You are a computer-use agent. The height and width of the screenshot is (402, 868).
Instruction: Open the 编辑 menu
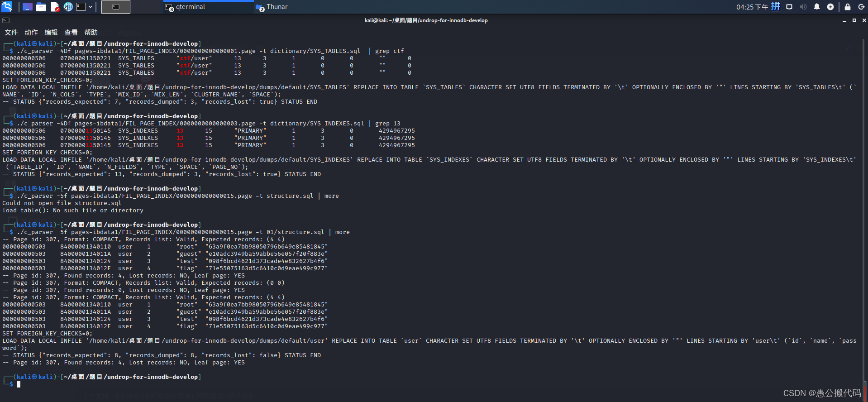[x=51, y=33]
